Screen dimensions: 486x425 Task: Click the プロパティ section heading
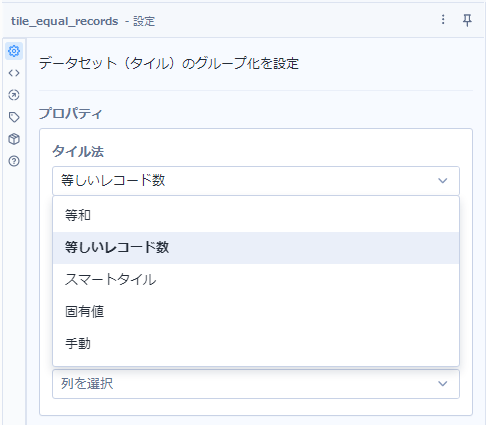70,114
